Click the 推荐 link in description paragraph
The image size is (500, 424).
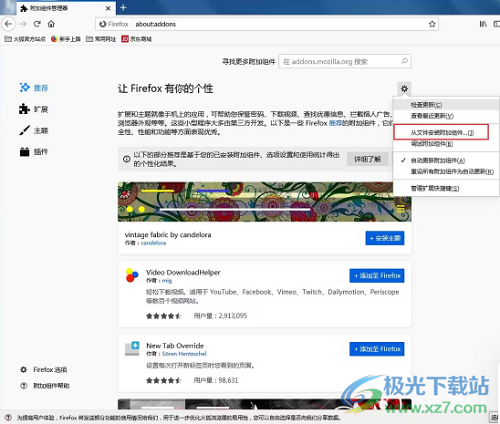coord(335,123)
